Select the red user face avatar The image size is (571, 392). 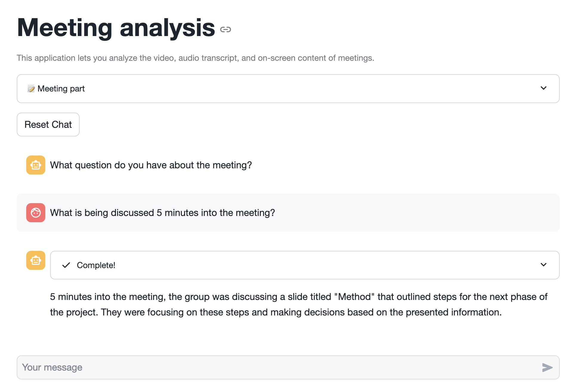(35, 213)
